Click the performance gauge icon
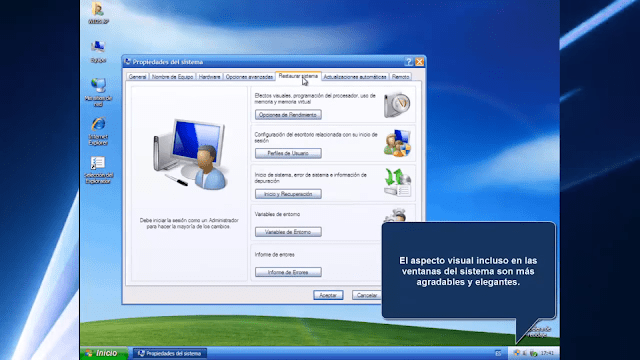 pos(397,104)
